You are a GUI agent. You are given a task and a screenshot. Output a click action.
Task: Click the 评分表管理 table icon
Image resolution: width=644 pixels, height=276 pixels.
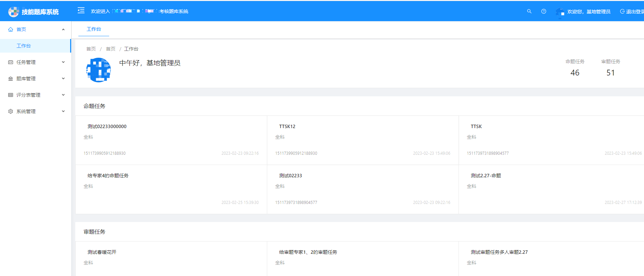tap(11, 95)
